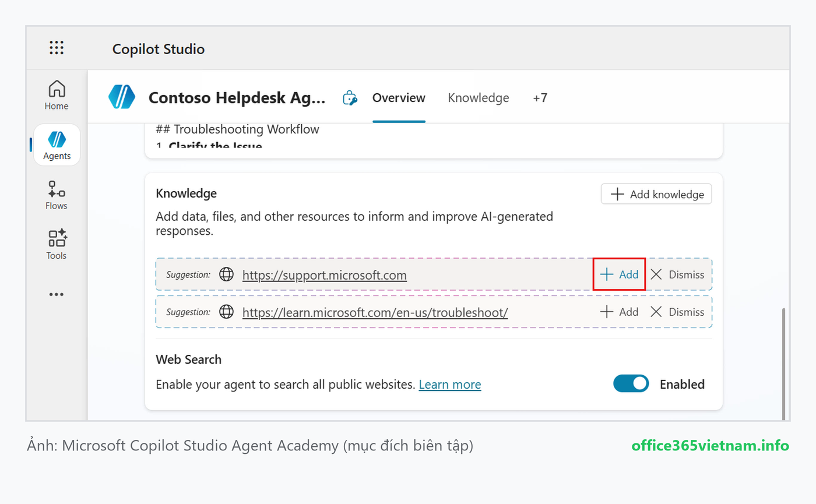This screenshot has height=504, width=816.
Task: Click the Copilot Studio title text
Action: coord(159,49)
